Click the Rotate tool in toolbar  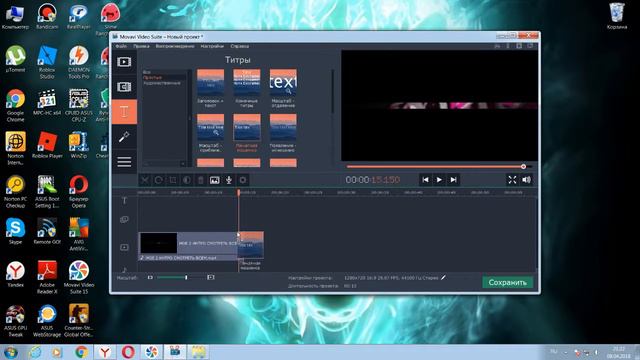tap(159, 180)
